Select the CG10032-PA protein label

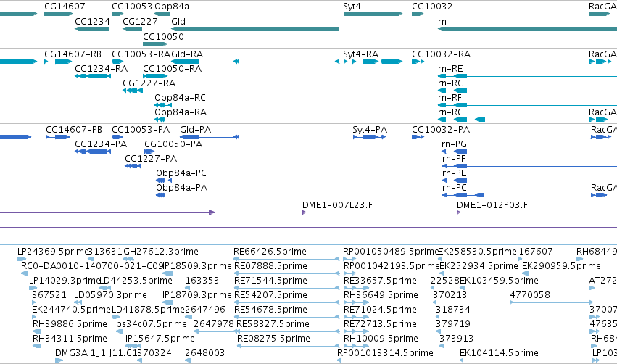441,130
